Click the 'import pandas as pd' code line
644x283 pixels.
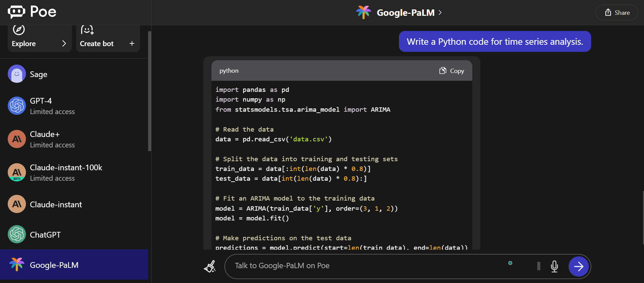click(x=252, y=90)
